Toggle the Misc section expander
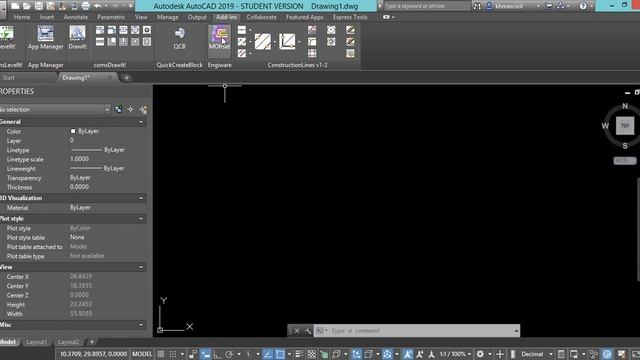Screen dimensions: 640x360 click(141, 325)
